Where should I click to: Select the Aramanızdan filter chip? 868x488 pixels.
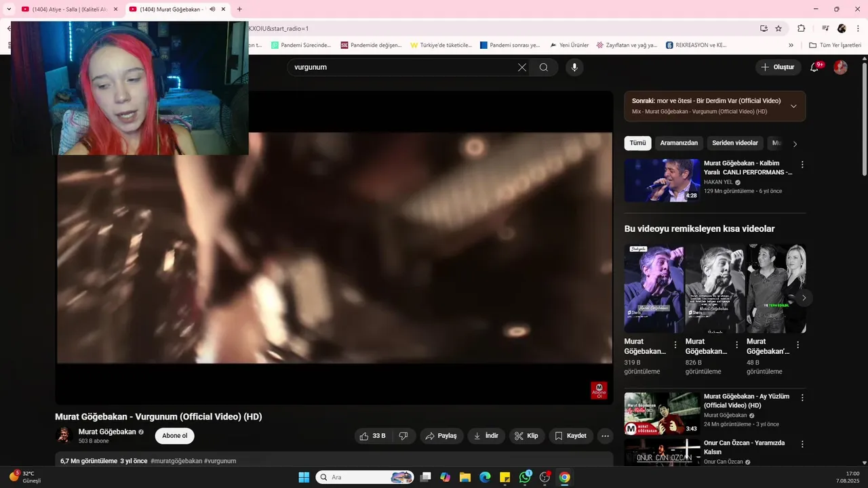(x=679, y=143)
